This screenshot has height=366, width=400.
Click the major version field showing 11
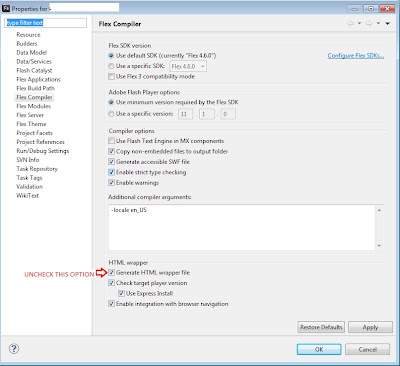[185, 114]
